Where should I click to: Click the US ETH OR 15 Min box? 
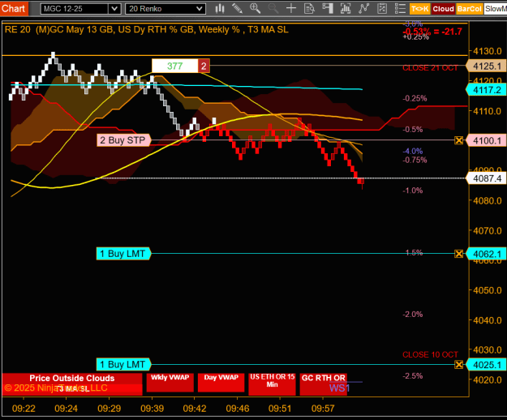pyautogui.click(x=272, y=384)
